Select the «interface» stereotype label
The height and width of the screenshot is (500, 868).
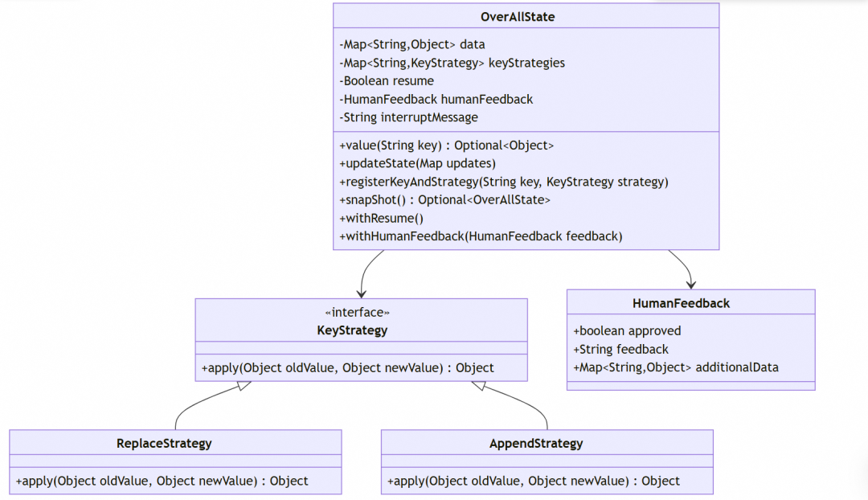point(357,313)
